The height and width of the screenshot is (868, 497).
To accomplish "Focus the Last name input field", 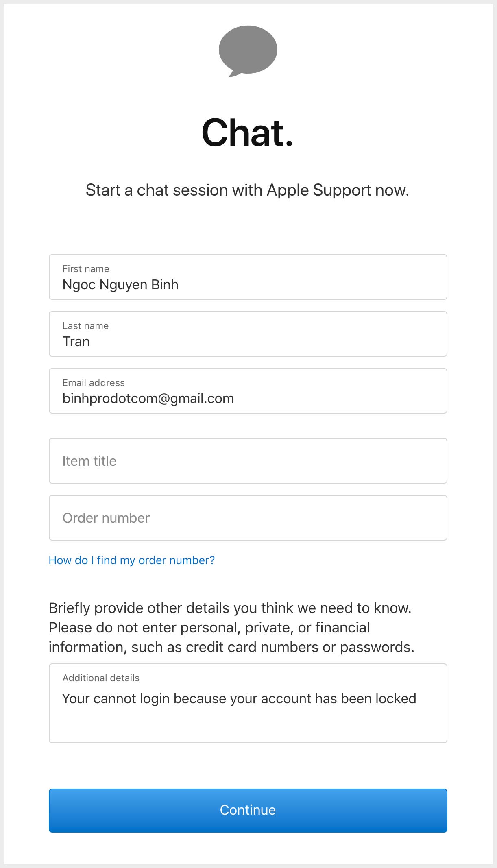I will point(248,334).
